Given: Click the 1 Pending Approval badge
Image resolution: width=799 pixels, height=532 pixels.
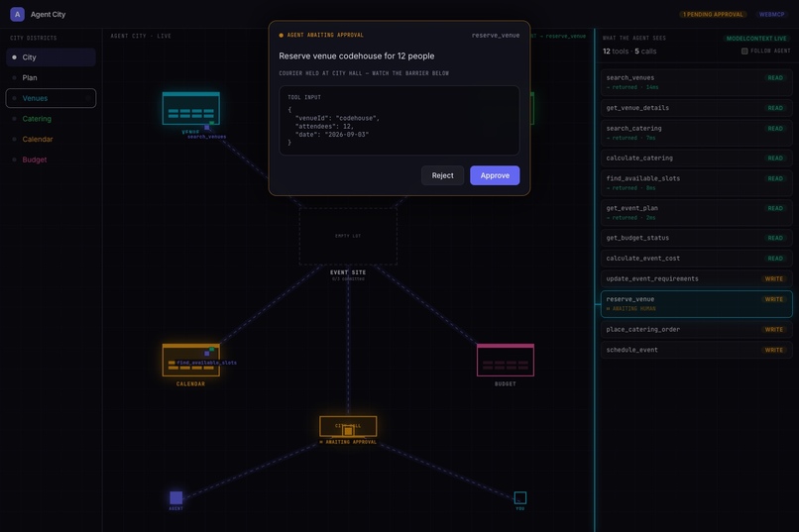Looking at the screenshot, I should pyautogui.click(x=713, y=14).
